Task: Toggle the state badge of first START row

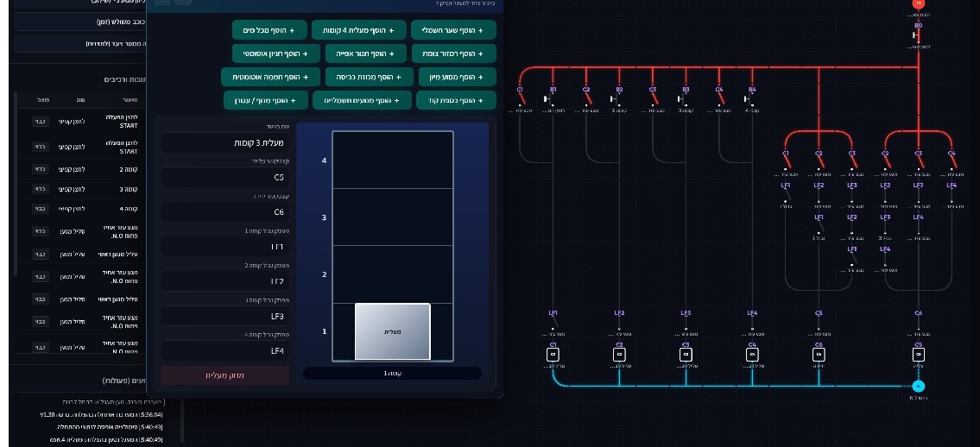Action: tap(40, 121)
